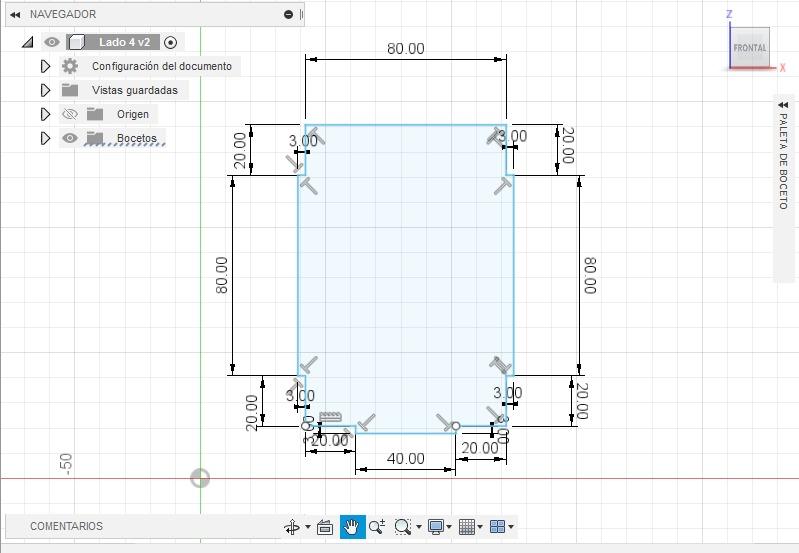
Task: Select the right vertical 80.00 dimension
Action: coord(590,275)
